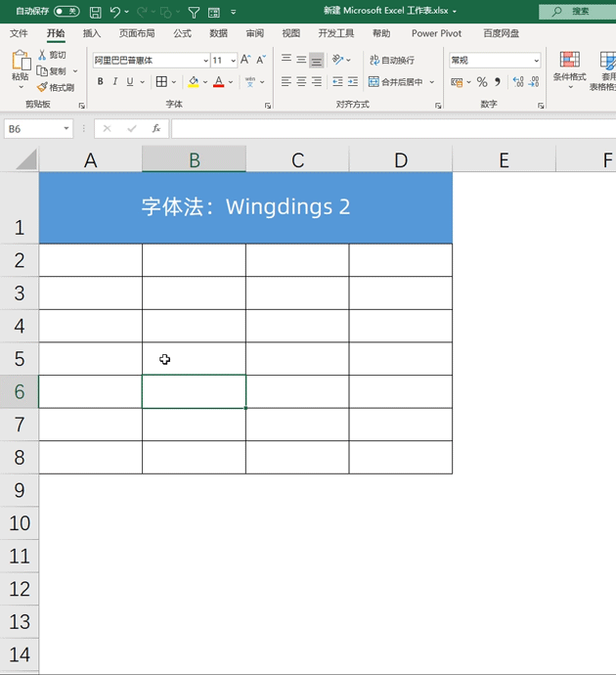Image resolution: width=616 pixels, height=675 pixels.
Task: Switch to the 页面布局 tab
Action: click(x=137, y=33)
